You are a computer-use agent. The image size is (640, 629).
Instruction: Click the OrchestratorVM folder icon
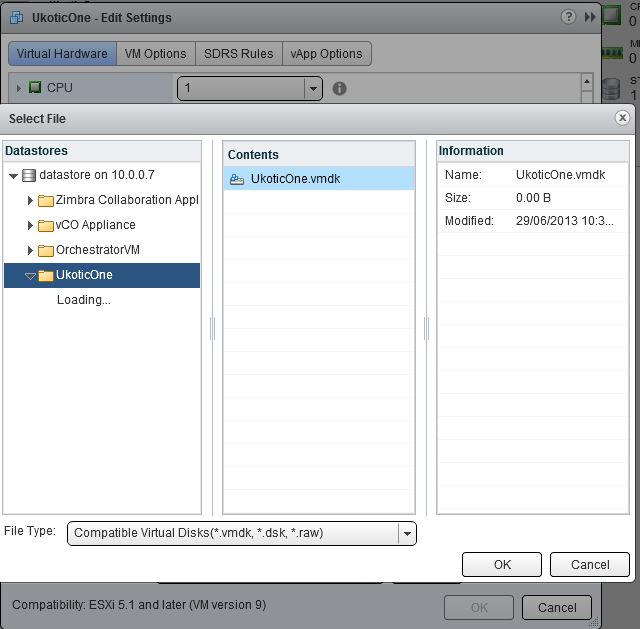[46, 250]
